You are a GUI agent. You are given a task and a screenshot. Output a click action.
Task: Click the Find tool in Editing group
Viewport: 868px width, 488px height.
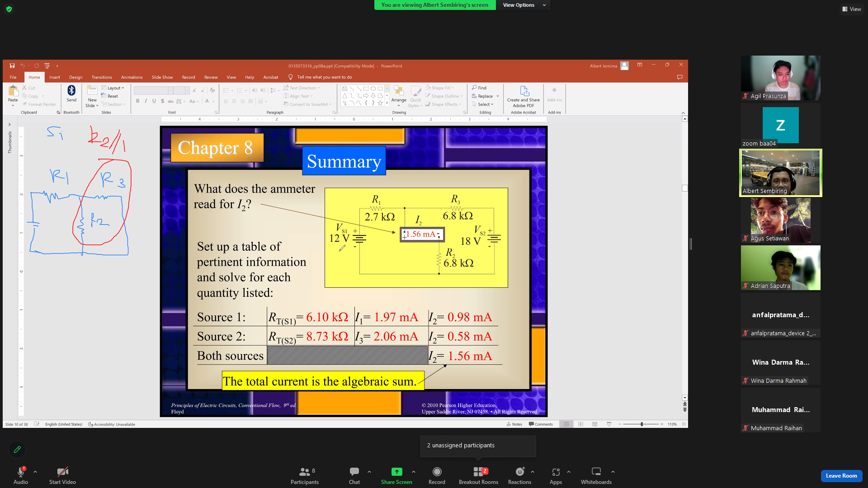[x=479, y=88]
